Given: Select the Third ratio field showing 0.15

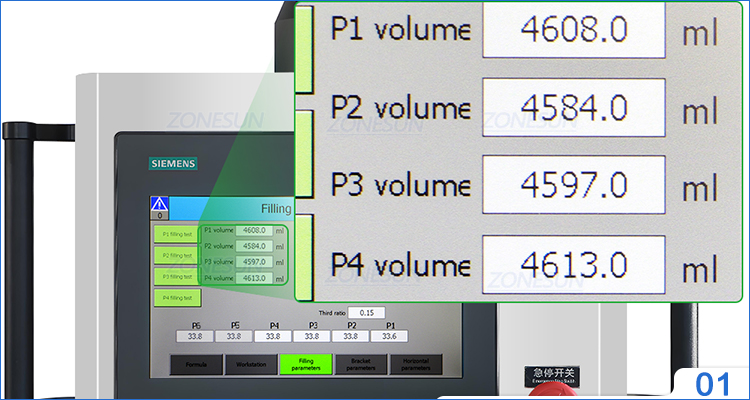Looking at the screenshot, I should point(366,313).
